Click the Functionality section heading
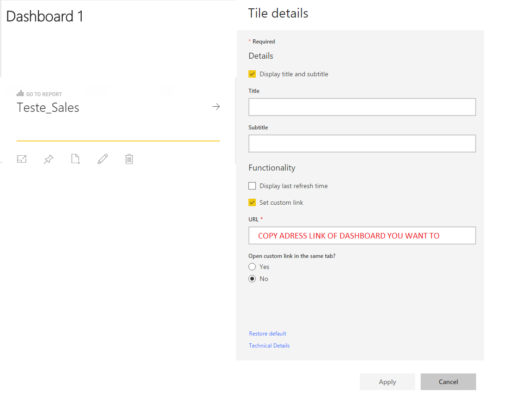The height and width of the screenshot is (397, 532). 272,168
